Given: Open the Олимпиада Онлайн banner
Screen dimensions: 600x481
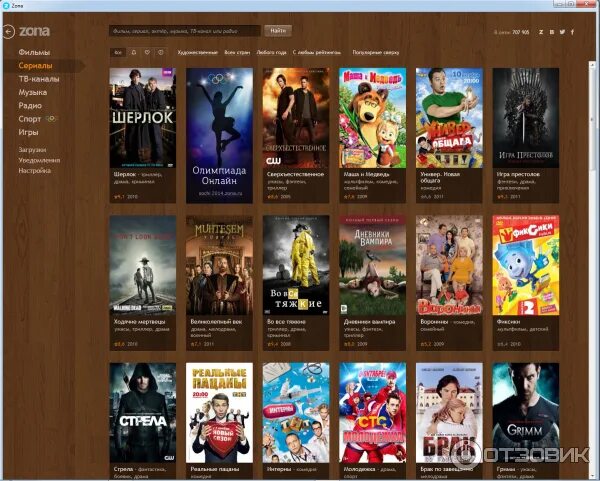Looking at the screenshot, I should pos(219,135).
